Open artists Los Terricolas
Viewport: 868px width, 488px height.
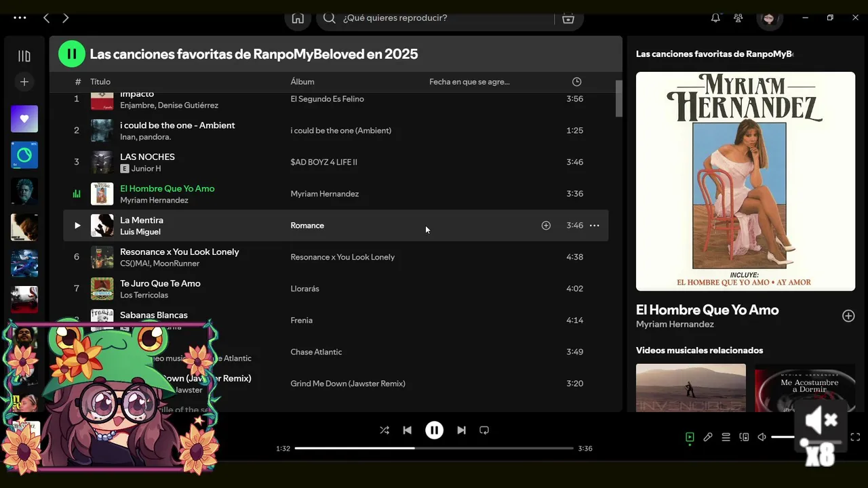(144, 295)
